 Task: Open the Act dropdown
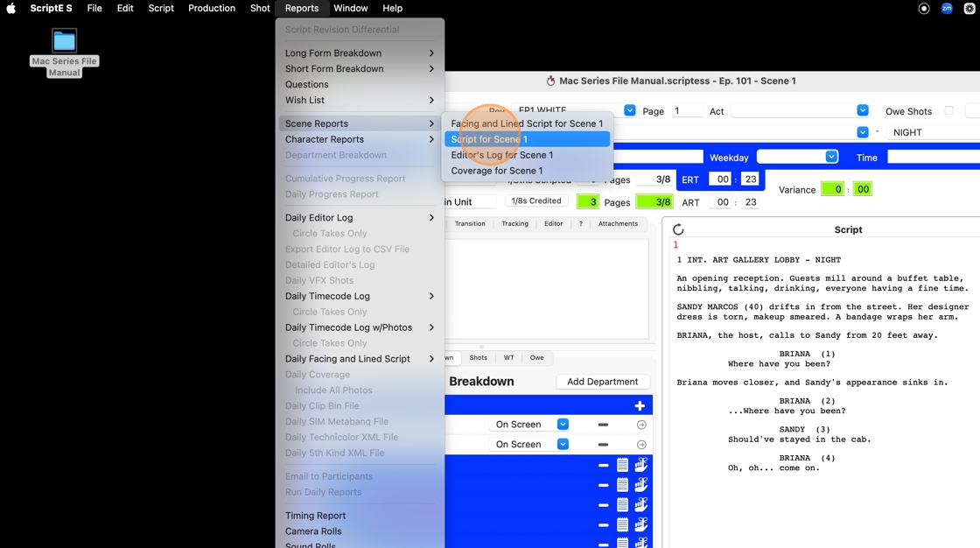[x=862, y=111]
